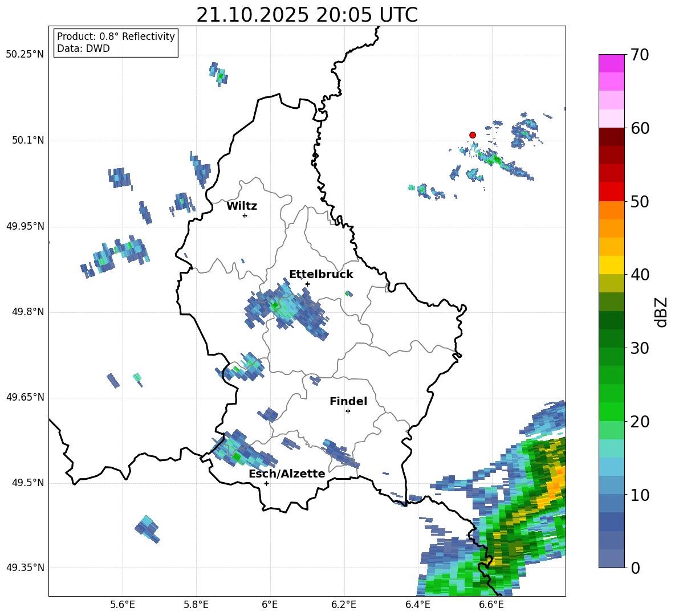Screen dimensions: 675x616
Task: Click the yellow colorbar segment near 40
Action: click(x=611, y=265)
